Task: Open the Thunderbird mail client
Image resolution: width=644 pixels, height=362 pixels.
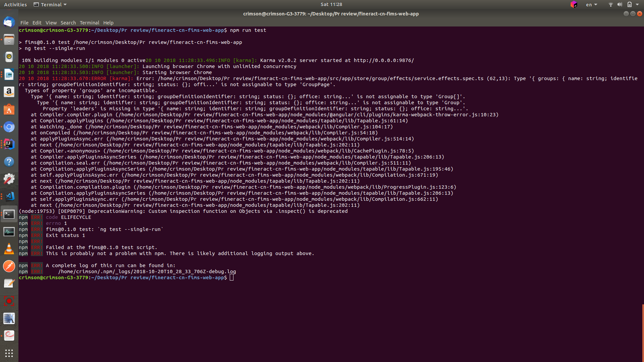Action: coord(9,22)
